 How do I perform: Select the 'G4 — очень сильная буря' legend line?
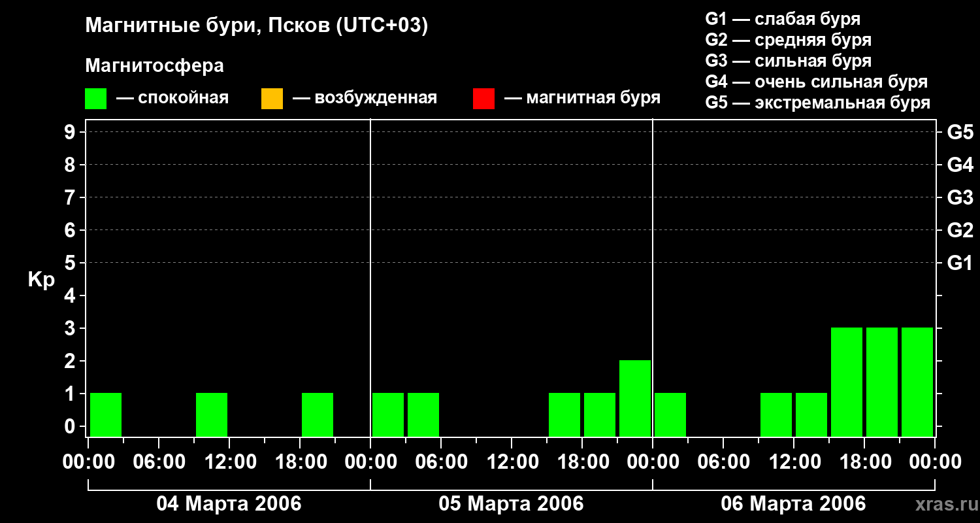[817, 82]
